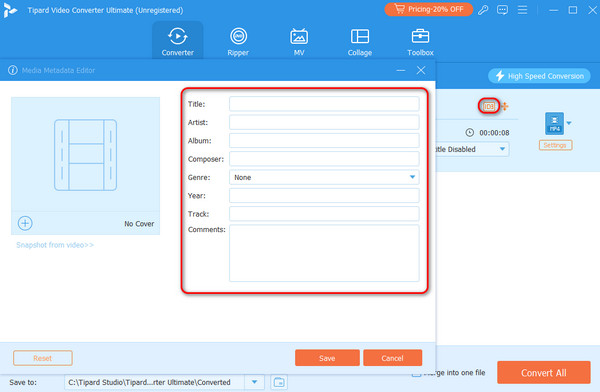600x392 pixels.
Task: Click the Media Metadata Editor info icon
Action: 13,70
